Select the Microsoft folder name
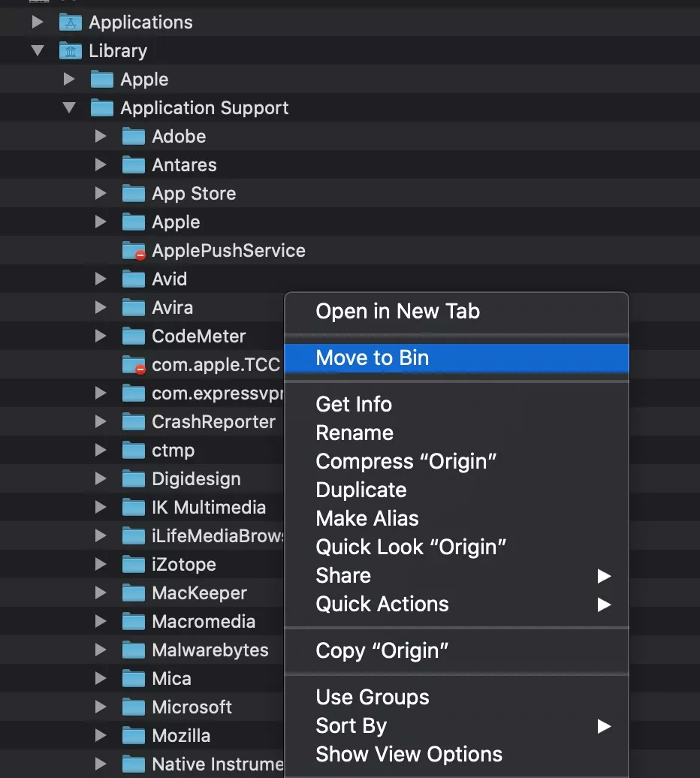 coord(192,707)
